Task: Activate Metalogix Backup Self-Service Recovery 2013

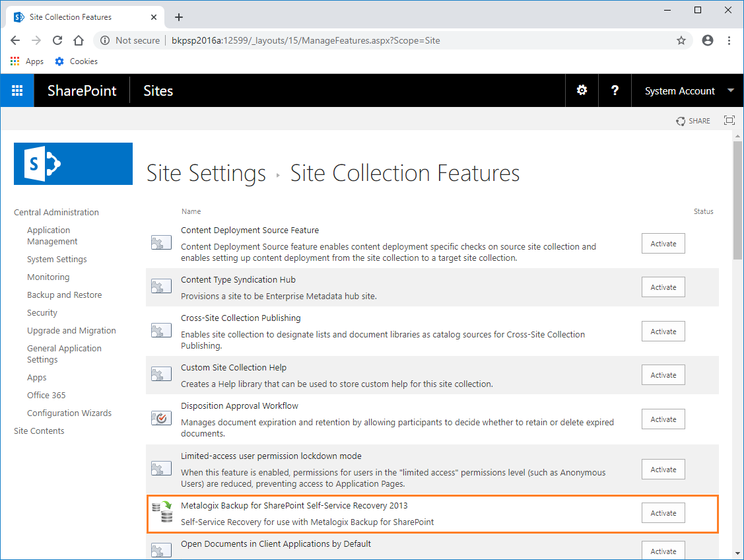Action: click(x=663, y=513)
